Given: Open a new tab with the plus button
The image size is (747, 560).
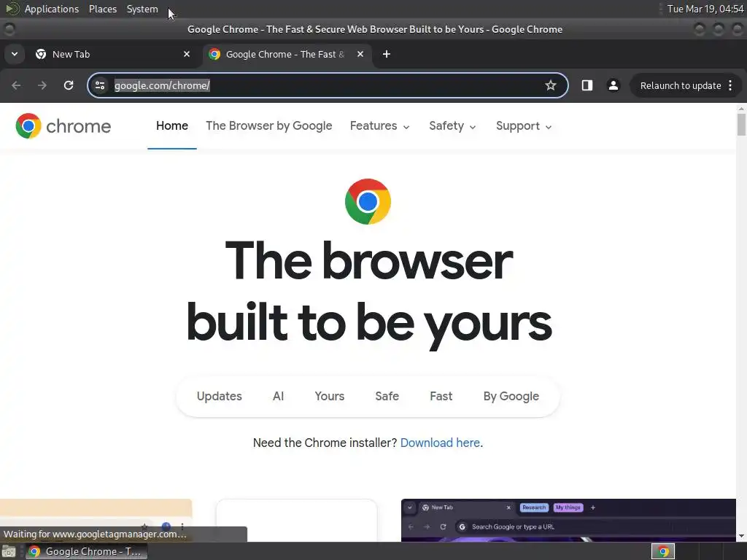Looking at the screenshot, I should click(x=387, y=54).
